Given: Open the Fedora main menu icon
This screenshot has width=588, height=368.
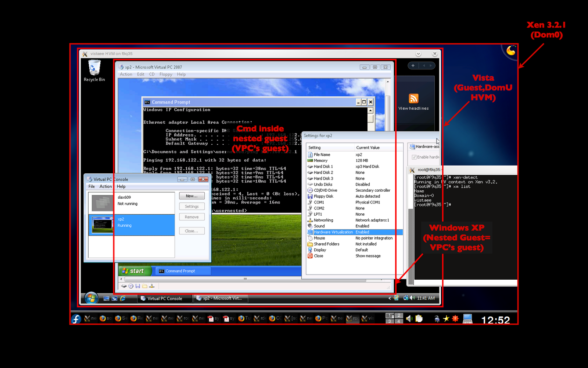Looking at the screenshot, I should coord(76,319).
